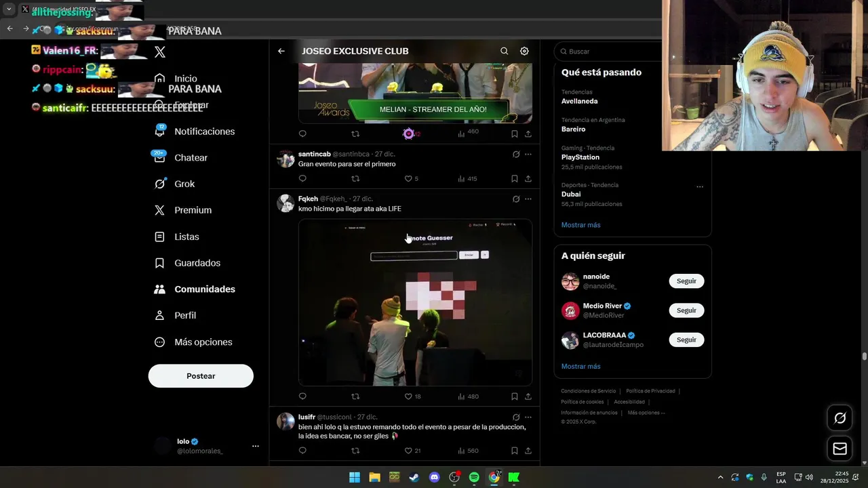
Task: Open the browser tab search dropdown
Action: 9,9
